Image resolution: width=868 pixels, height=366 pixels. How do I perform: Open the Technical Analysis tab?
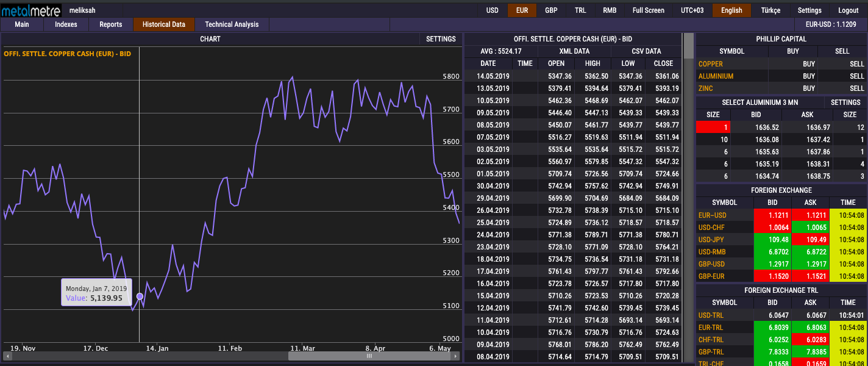232,24
